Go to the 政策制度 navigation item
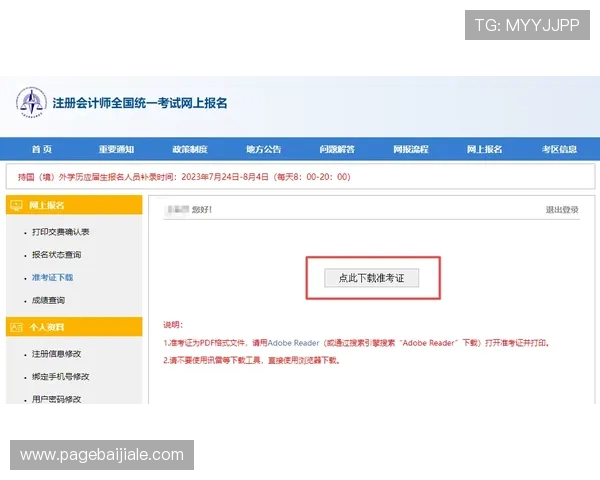Screen dimensions: 600x480 (x=190, y=149)
